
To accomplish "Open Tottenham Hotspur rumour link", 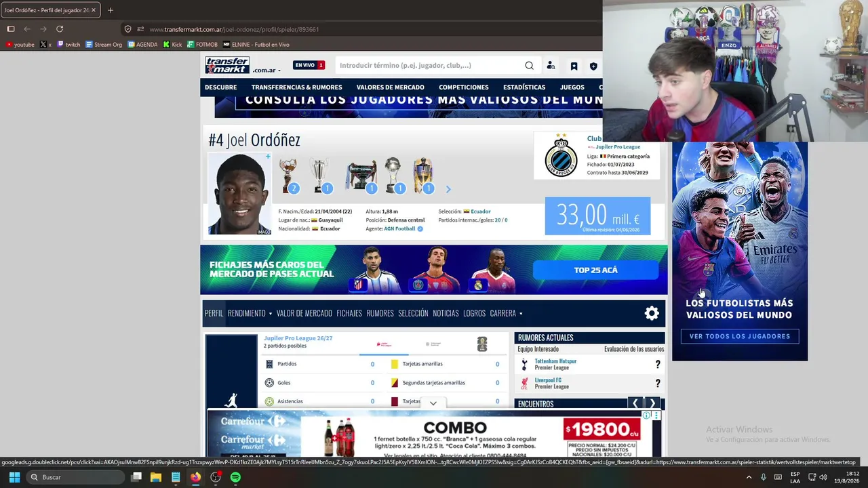I will click(555, 361).
